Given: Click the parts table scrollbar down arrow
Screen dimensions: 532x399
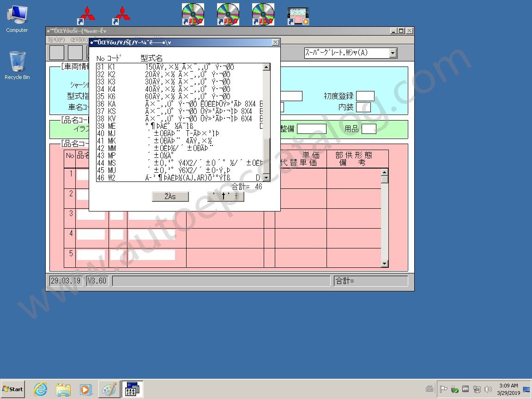Looking at the screenshot, I should (384, 264).
